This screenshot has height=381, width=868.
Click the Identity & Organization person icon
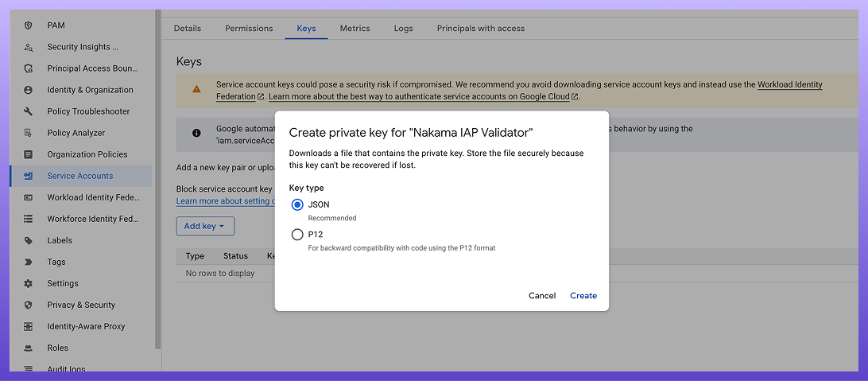[29, 90]
